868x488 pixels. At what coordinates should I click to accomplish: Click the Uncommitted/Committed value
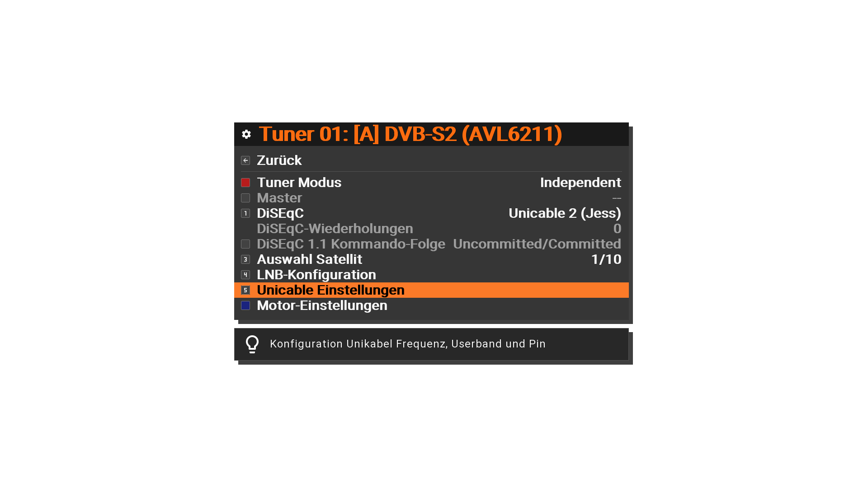[537, 244]
